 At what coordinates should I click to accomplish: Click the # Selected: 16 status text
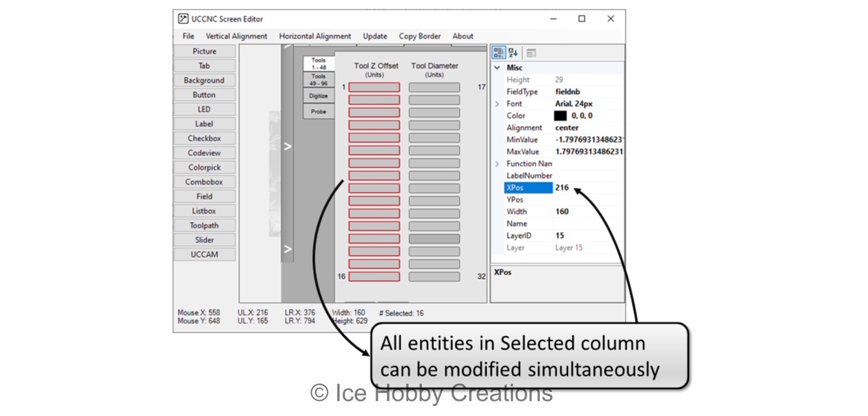(401, 313)
